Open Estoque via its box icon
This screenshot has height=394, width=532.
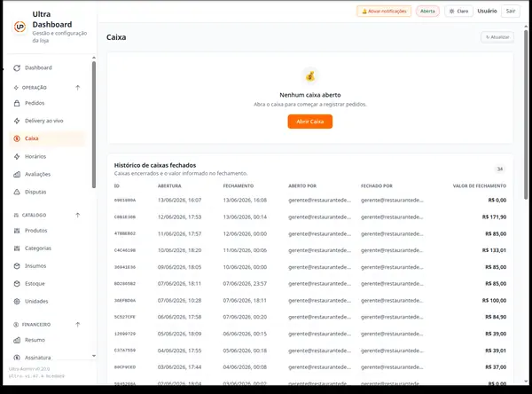pos(17,284)
